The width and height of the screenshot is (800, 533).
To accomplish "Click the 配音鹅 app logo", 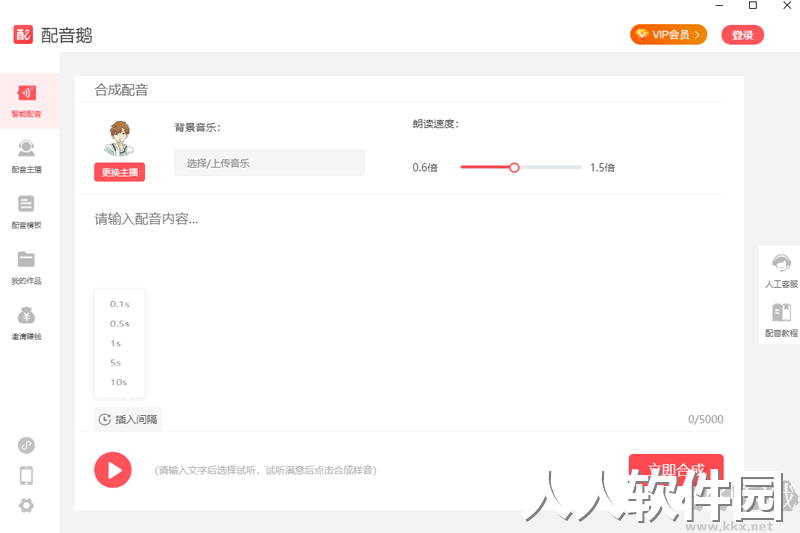I will 23,35.
